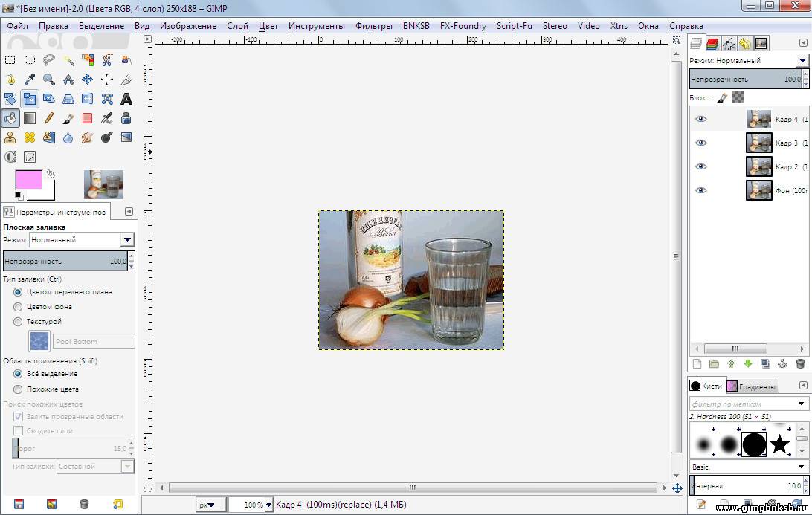This screenshot has height=515, width=812.
Task: Click the Кадр 3 layer thumbnail
Action: (758, 143)
